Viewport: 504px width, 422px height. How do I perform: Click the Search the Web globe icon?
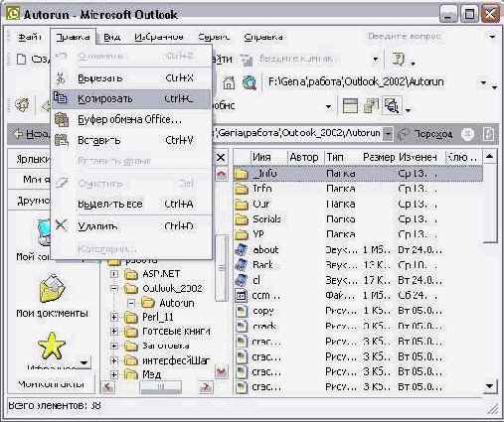coord(250,82)
